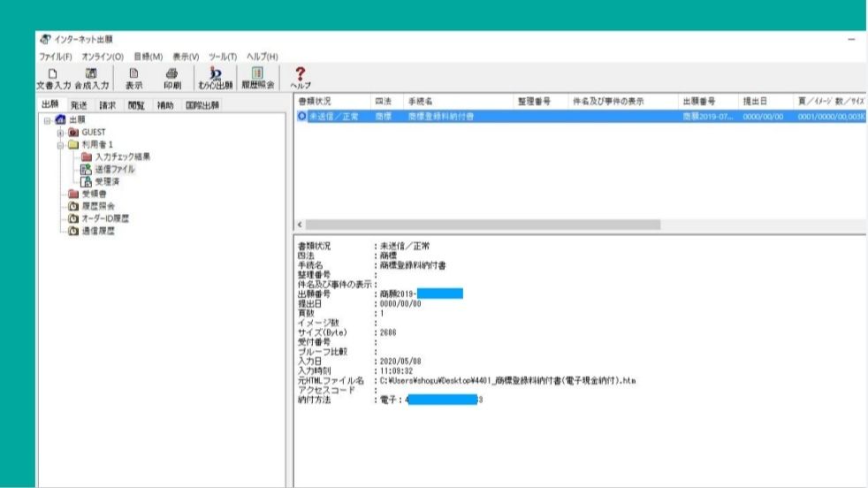Click the 表示 toolbar icon
Viewport: 868px width, 488px height.
pos(133,78)
